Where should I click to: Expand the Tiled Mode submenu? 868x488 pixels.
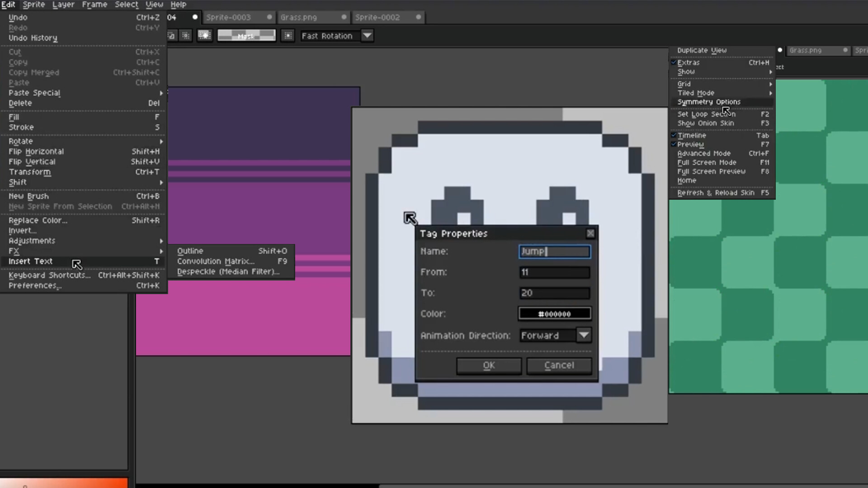(696, 93)
